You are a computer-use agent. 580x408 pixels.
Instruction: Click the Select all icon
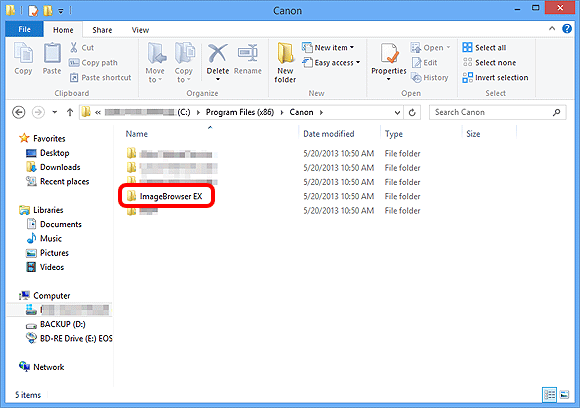(467, 47)
